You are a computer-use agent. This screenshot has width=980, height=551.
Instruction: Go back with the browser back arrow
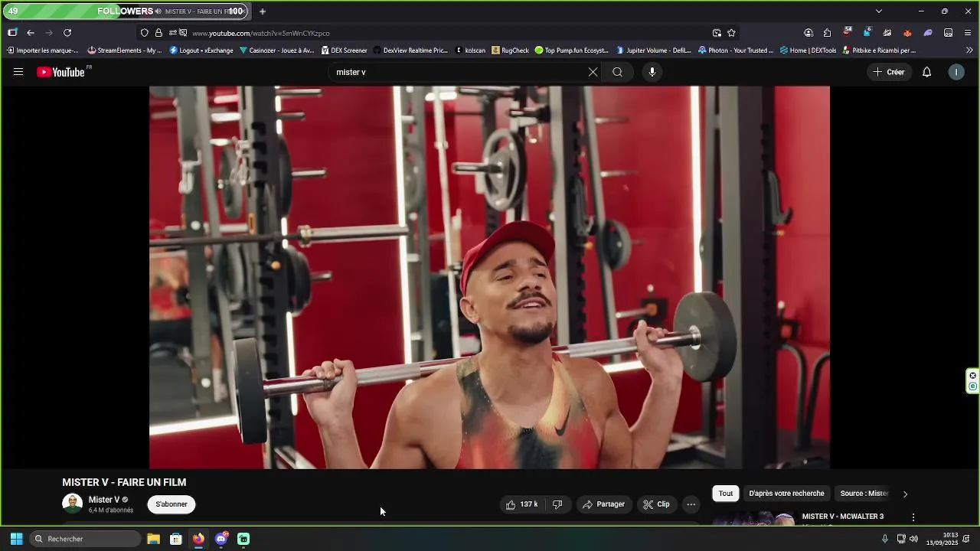click(31, 33)
